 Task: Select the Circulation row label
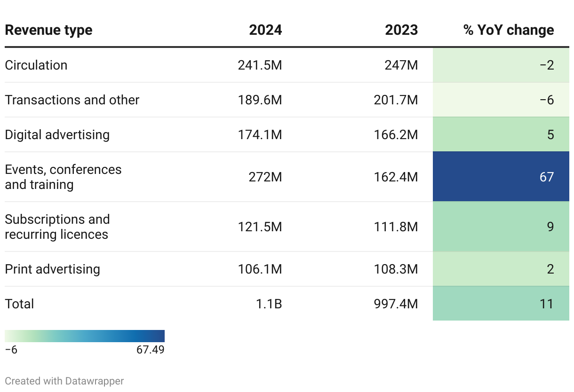[36, 65]
